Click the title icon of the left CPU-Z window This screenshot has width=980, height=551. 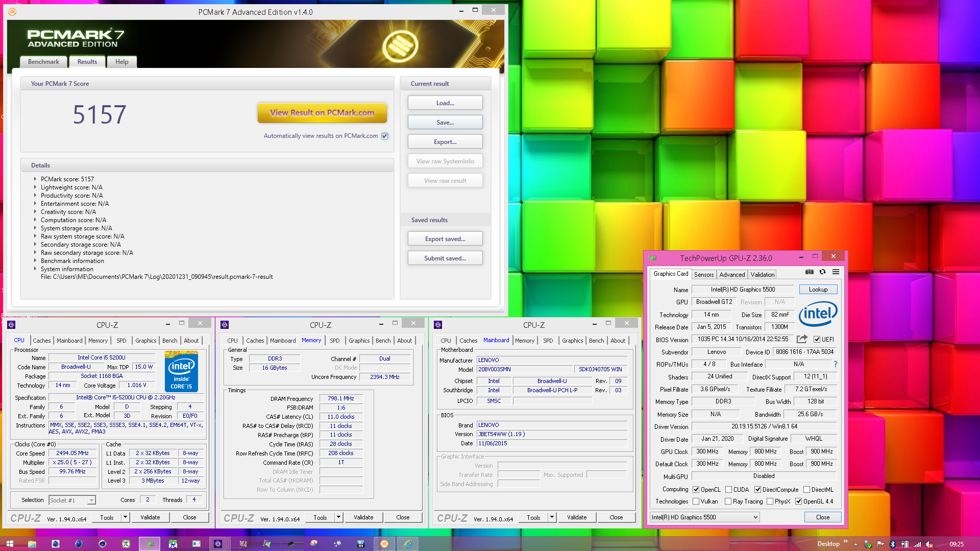pyautogui.click(x=11, y=325)
